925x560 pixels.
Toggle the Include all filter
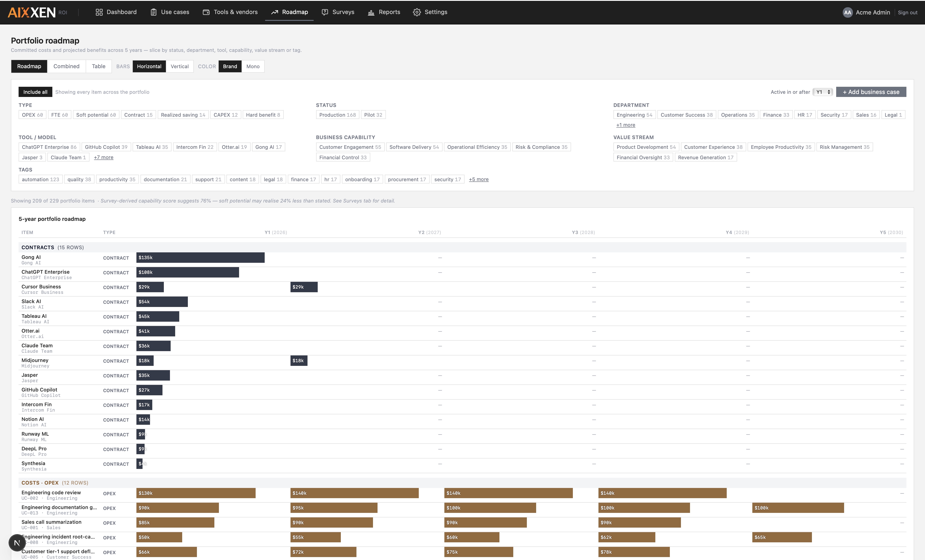tap(35, 92)
